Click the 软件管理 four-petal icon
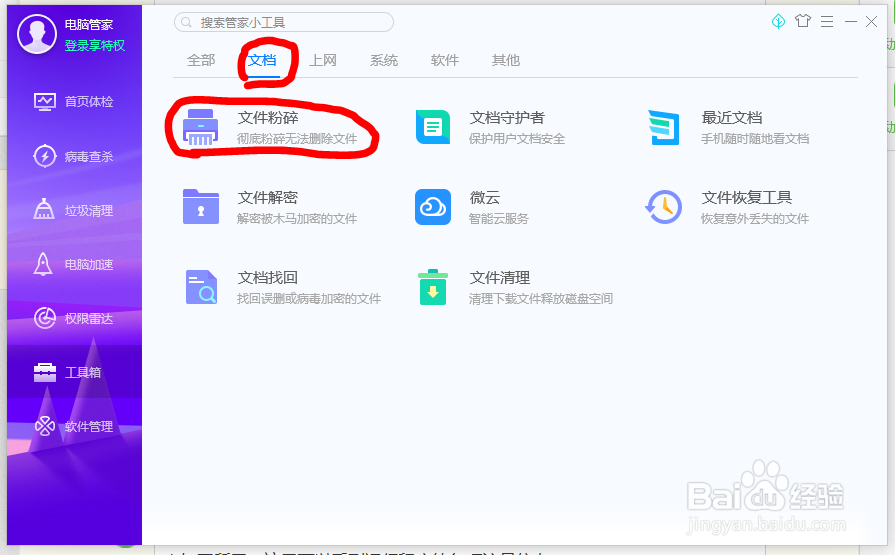Screen dimensions: 895x555 (x=45, y=426)
